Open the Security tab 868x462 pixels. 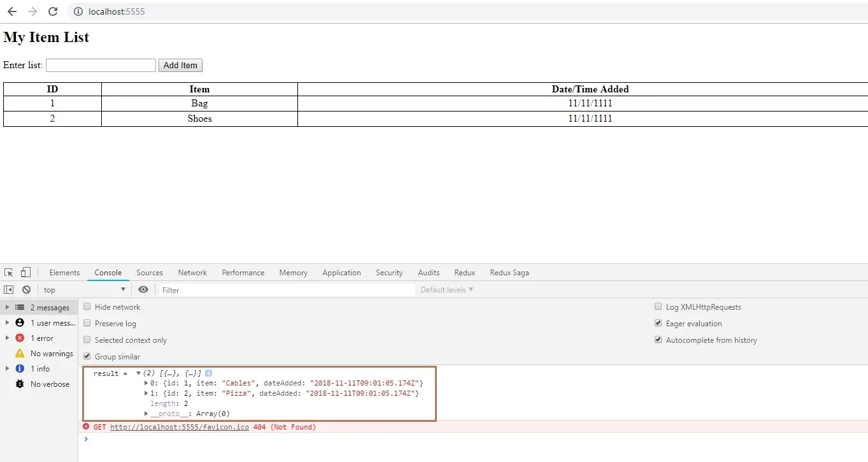389,272
